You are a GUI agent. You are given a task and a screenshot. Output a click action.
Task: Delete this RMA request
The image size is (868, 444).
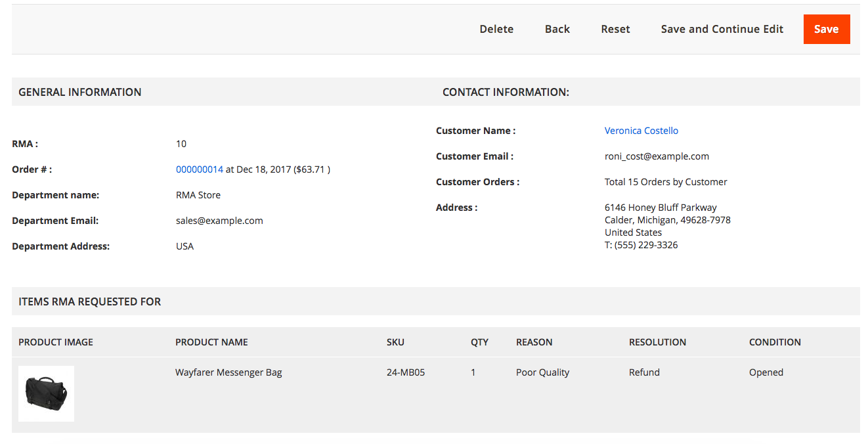pos(496,29)
